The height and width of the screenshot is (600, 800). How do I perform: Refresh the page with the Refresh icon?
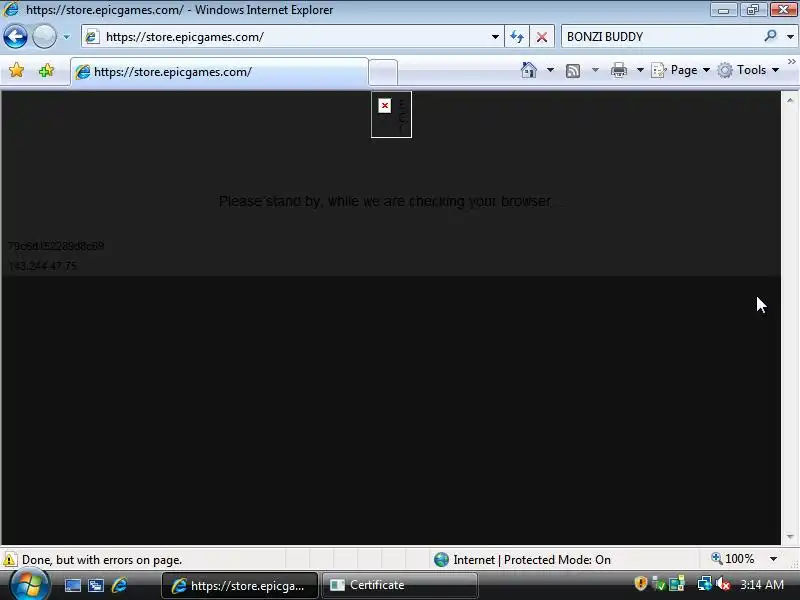(x=517, y=37)
